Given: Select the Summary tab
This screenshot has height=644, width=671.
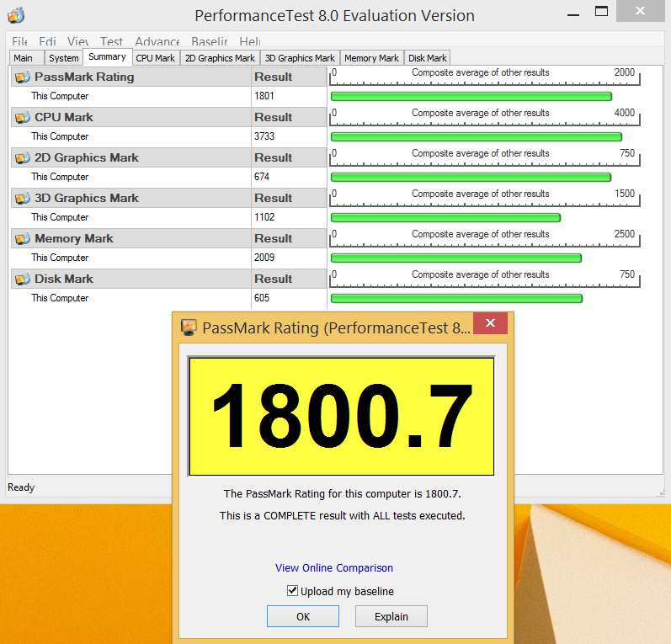Looking at the screenshot, I should (x=108, y=56).
